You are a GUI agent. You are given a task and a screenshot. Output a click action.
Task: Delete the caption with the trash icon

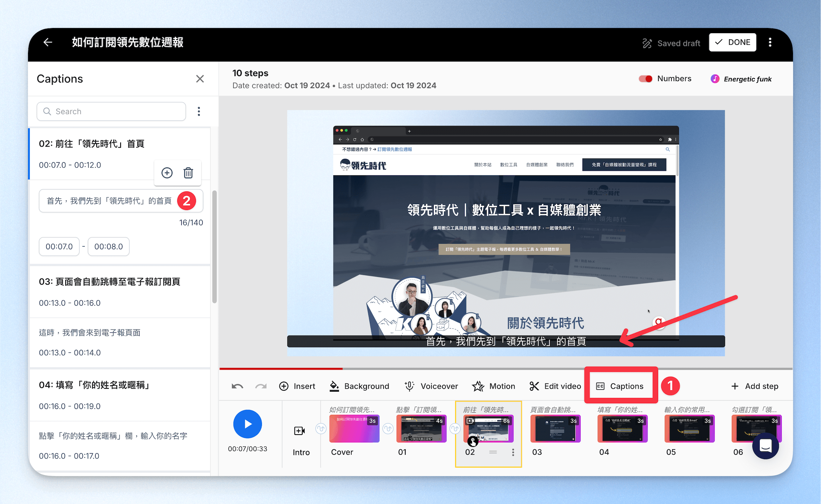pyautogui.click(x=188, y=173)
